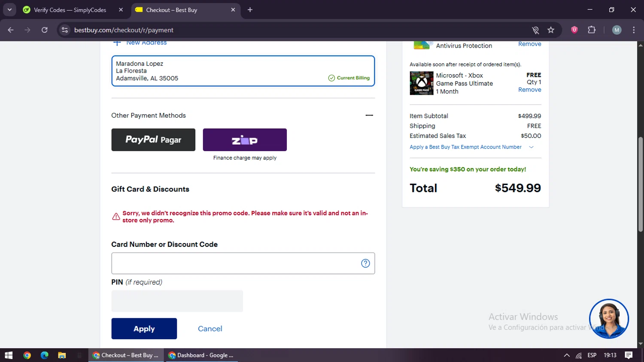
Task: Click the Cancel link
Action: [210, 329]
